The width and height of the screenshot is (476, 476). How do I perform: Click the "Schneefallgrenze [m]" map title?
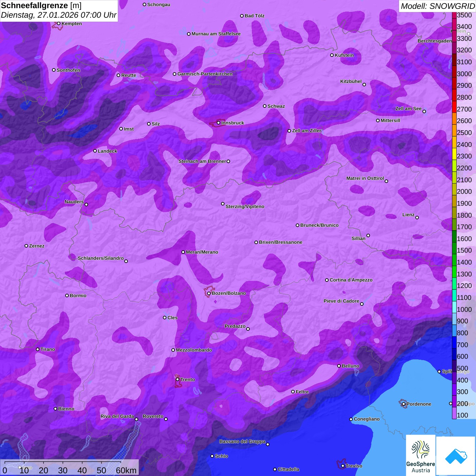41,5
